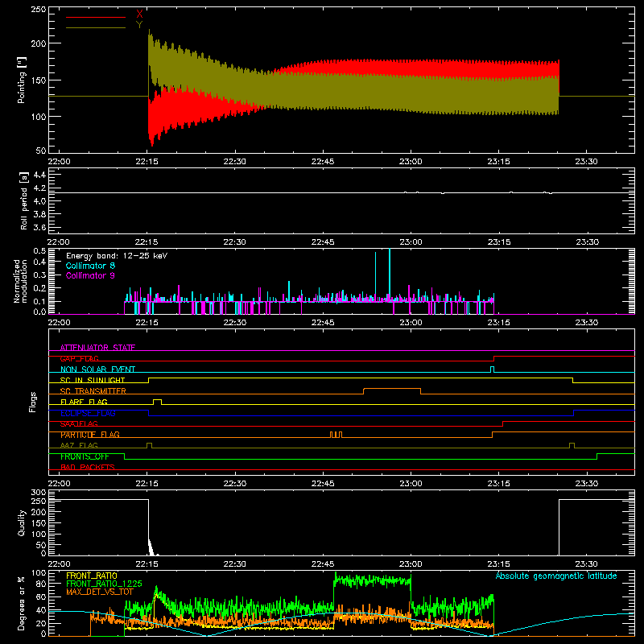Click the 250 tick on Pointing axis

39,9
